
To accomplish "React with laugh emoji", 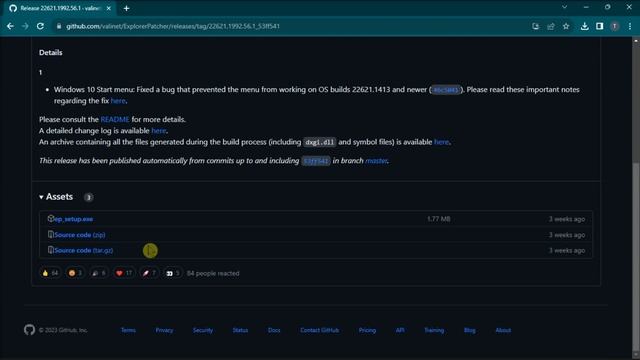I will pyautogui.click(x=75, y=273).
